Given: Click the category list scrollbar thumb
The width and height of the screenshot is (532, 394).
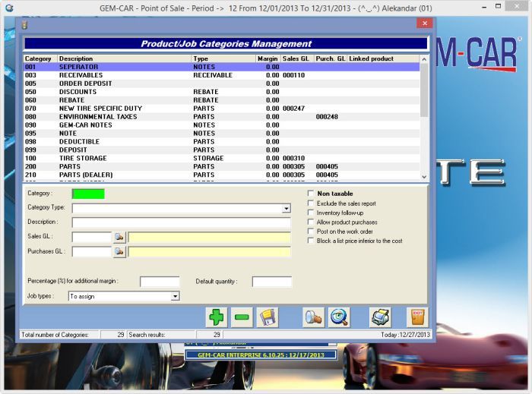Looking at the screenshot, I should pyautogui.click(x=424, y=90).
